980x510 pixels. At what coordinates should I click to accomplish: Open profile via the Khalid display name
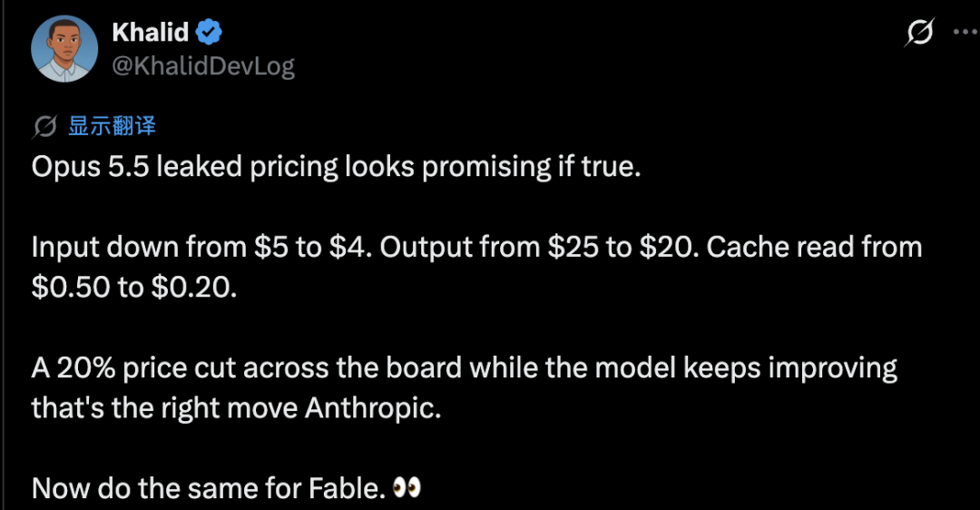(x=150, y=32)
